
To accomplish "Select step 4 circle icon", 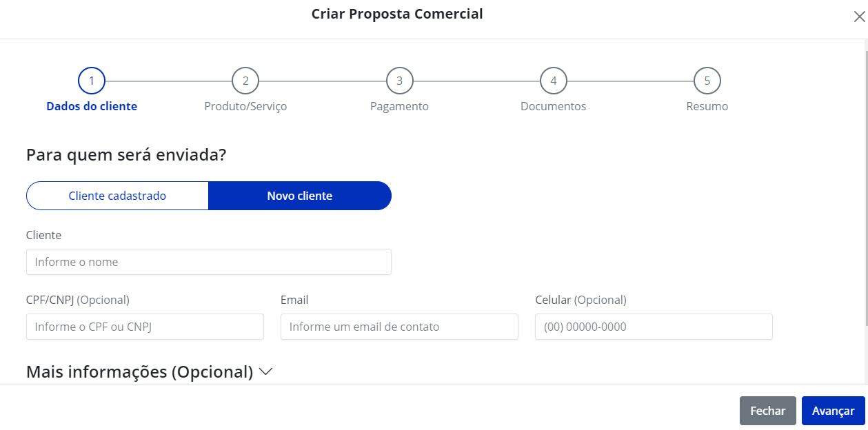I will point(553,81).
